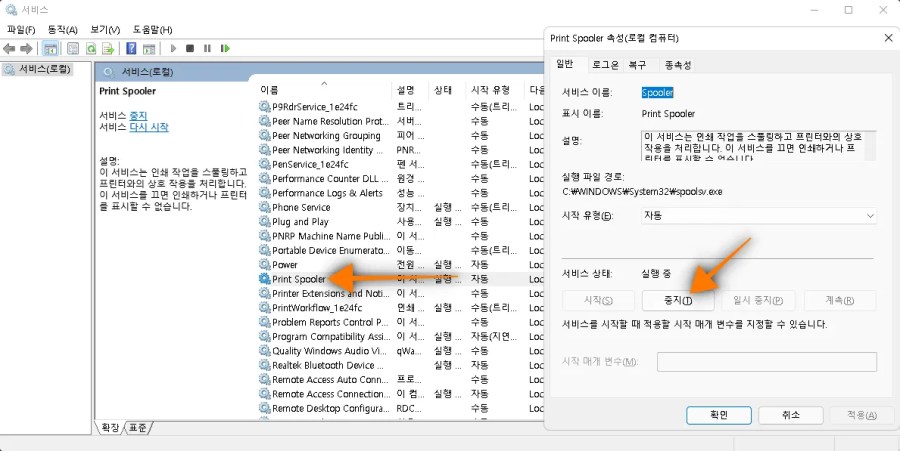Click the Stop Service square icon
Viewport: 900px width, 451px height.
coord(190,49)
